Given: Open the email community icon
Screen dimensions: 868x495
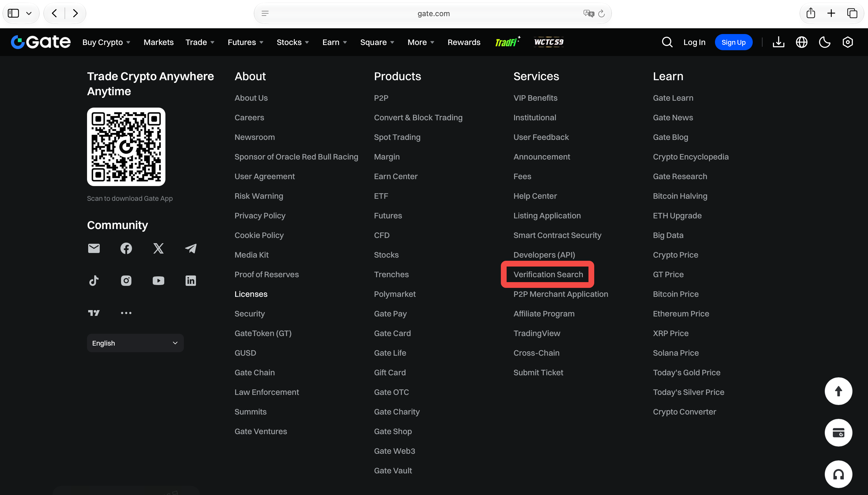Looking at the screenshot, I should 94,249.
